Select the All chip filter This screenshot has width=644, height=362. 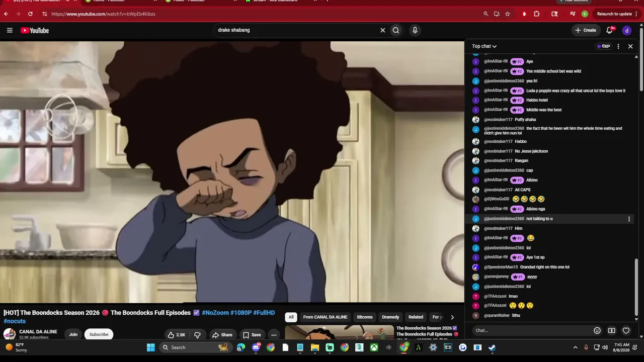[x=291, y=317]
